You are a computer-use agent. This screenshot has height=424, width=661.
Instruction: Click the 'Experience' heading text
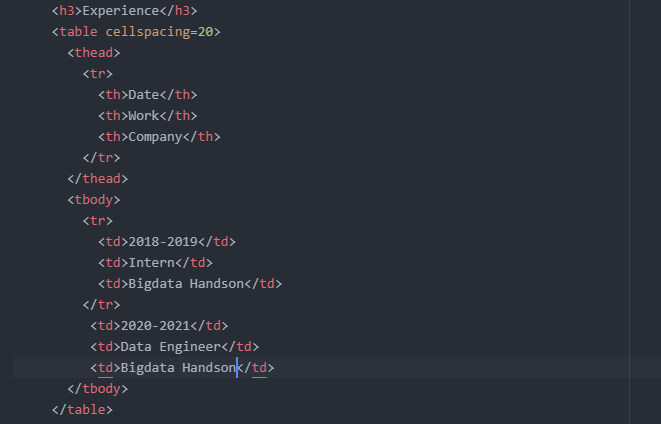pyautogui.click(x=121, y=11)
